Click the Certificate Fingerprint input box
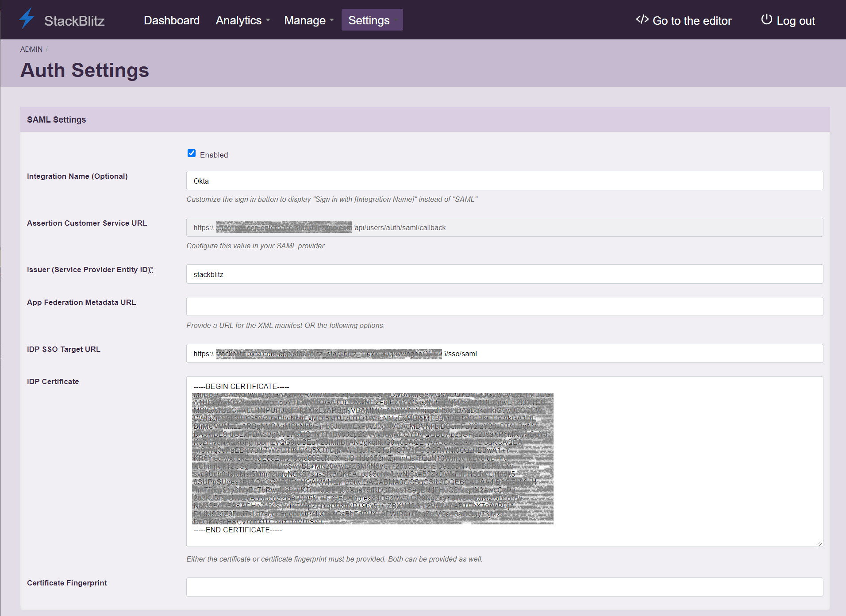846x616 pixels. (x=504, y=587)
